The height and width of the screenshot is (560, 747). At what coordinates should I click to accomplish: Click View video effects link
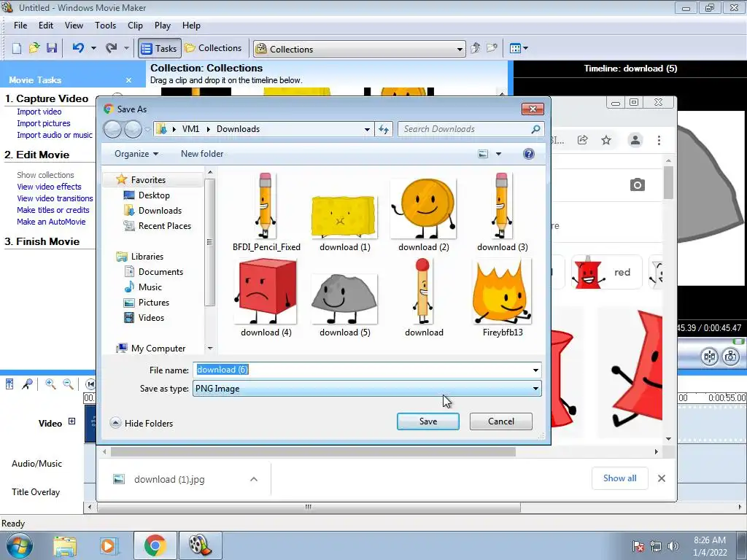click(49, 187)
